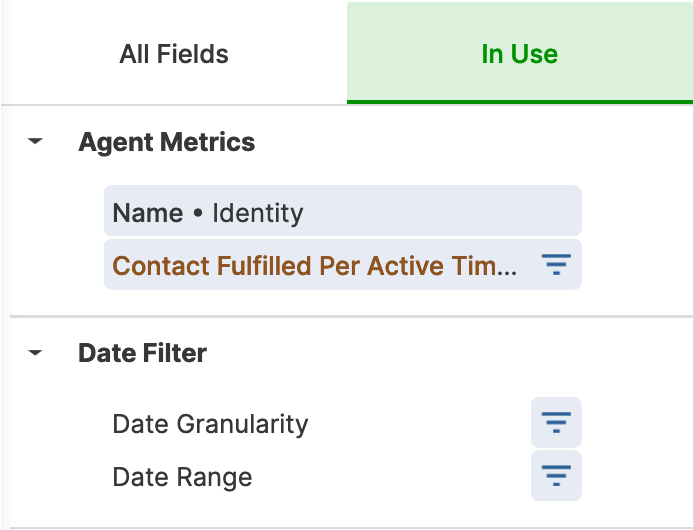Collapse the Date Filter section arrow
Image resolution: width=694 pixels, height=530 pixels.
coord(35,352)
